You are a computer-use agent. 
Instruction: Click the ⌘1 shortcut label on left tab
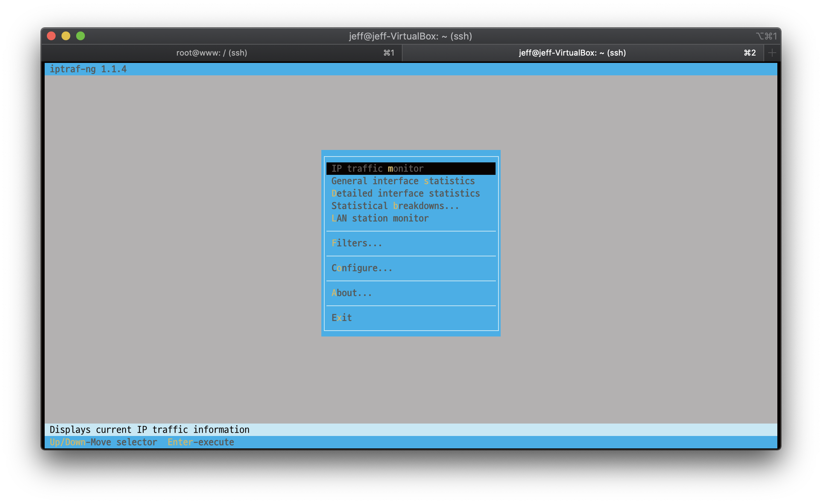(388, 53)
